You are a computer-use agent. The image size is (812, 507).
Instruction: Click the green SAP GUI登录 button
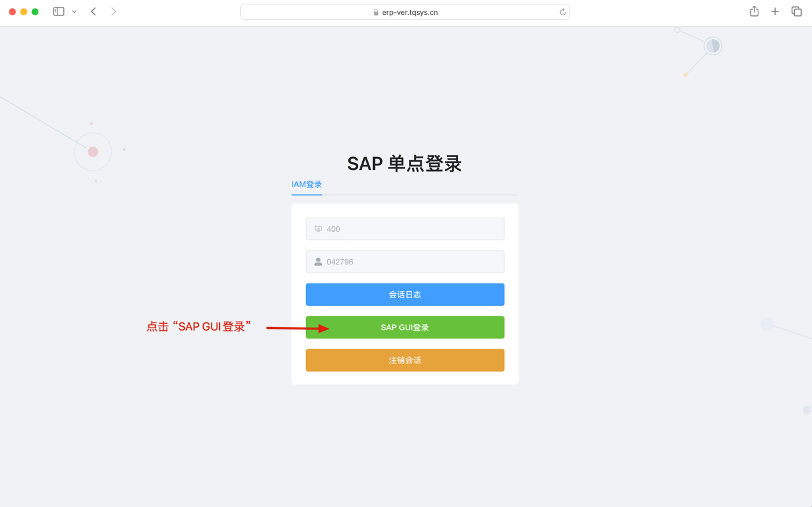[x=405, y=328]
